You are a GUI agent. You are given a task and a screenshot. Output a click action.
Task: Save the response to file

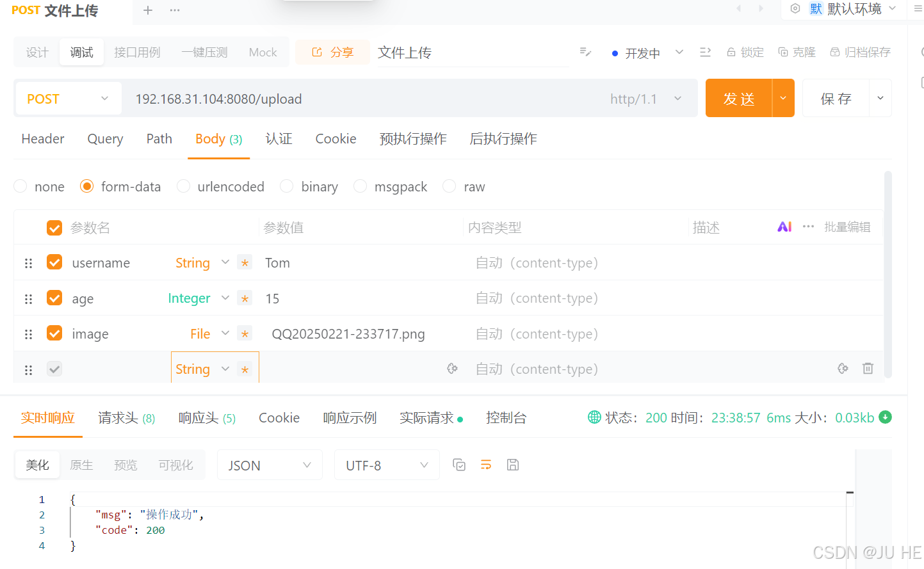(512, 465)
